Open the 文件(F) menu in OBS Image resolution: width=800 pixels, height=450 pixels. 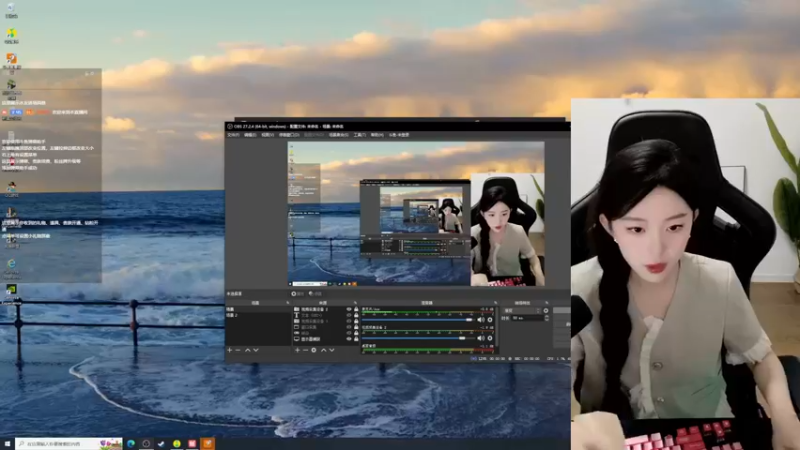233,135
